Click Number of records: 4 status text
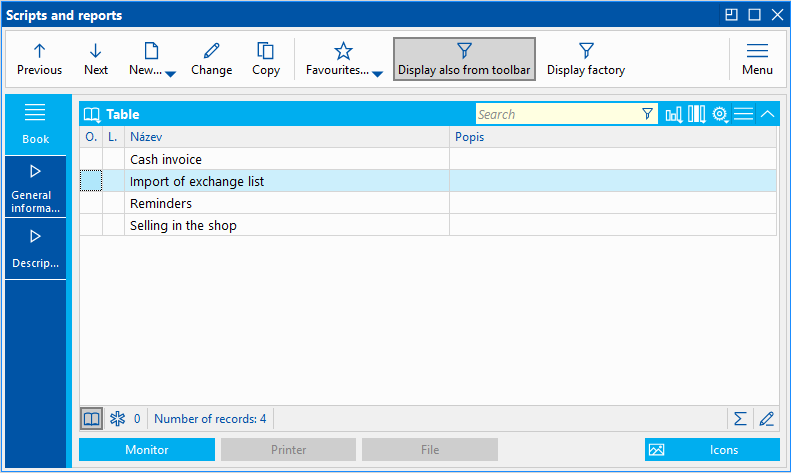 tap(210, 419)
